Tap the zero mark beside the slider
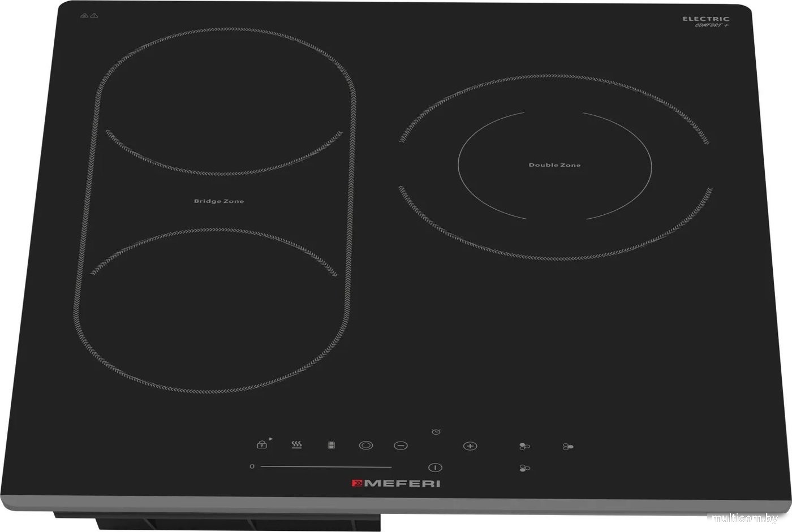792x532 pixels. pos(252,466)
